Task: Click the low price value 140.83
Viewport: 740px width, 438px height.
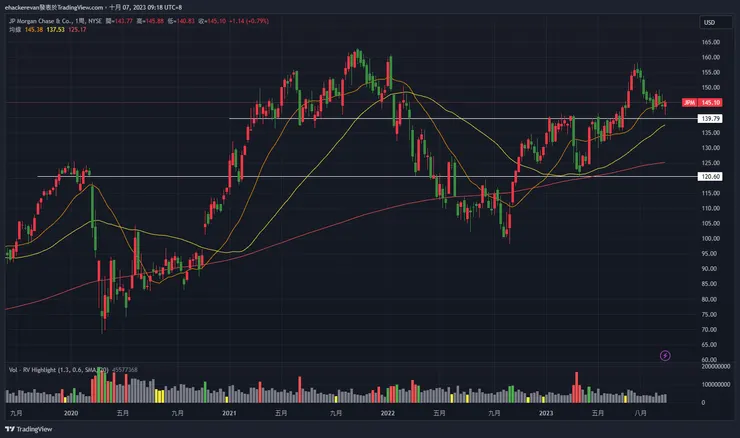Action: point(185,21)
